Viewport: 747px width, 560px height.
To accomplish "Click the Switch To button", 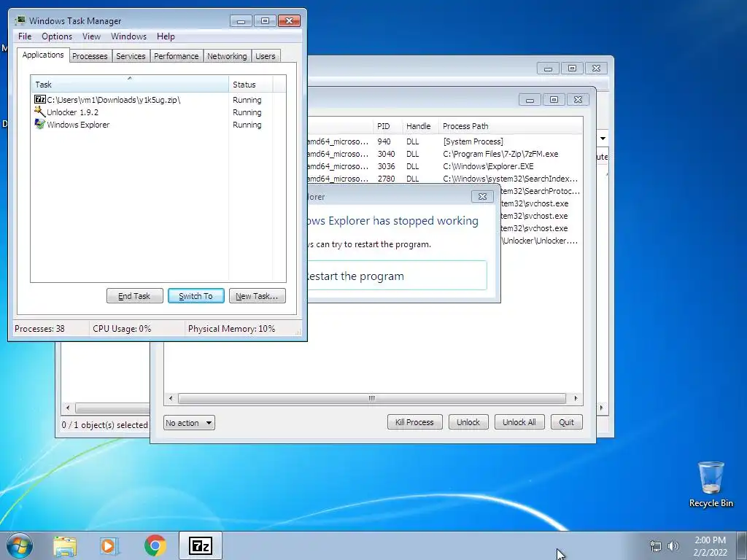I will (196, 296).
